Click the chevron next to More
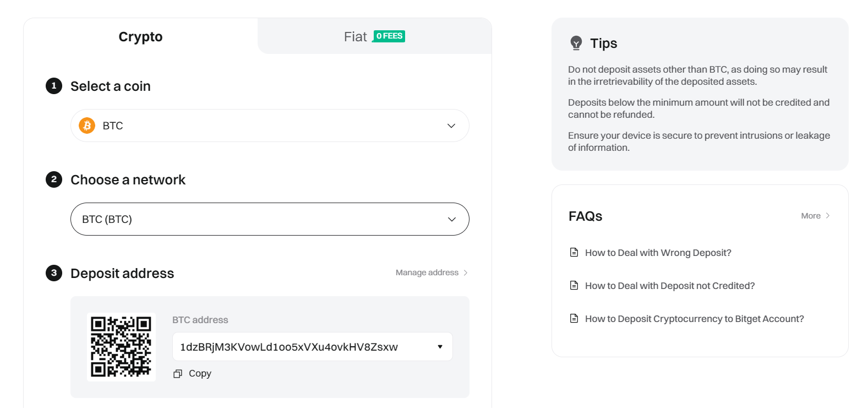This screenshot has height=409, width=868. (828, 216)
